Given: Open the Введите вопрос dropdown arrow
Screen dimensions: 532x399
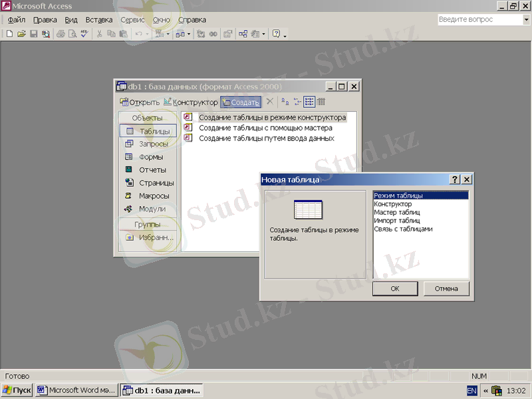Looking at the screenshot, I should point(525,20).
